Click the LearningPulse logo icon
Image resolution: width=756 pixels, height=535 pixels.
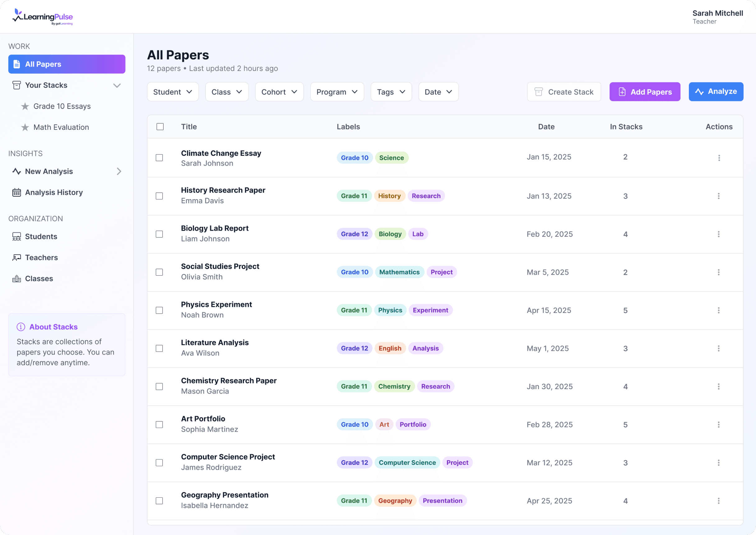pyautogui.click(x=17, y=16)
